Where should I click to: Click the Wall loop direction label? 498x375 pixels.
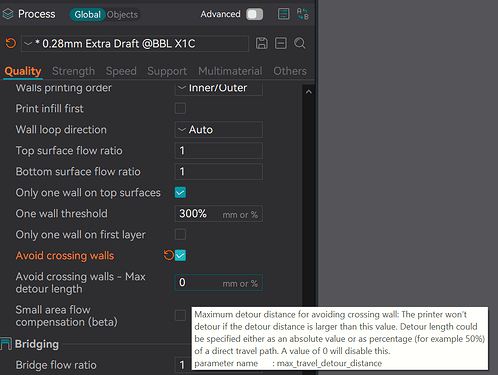[x=61, y=130]
